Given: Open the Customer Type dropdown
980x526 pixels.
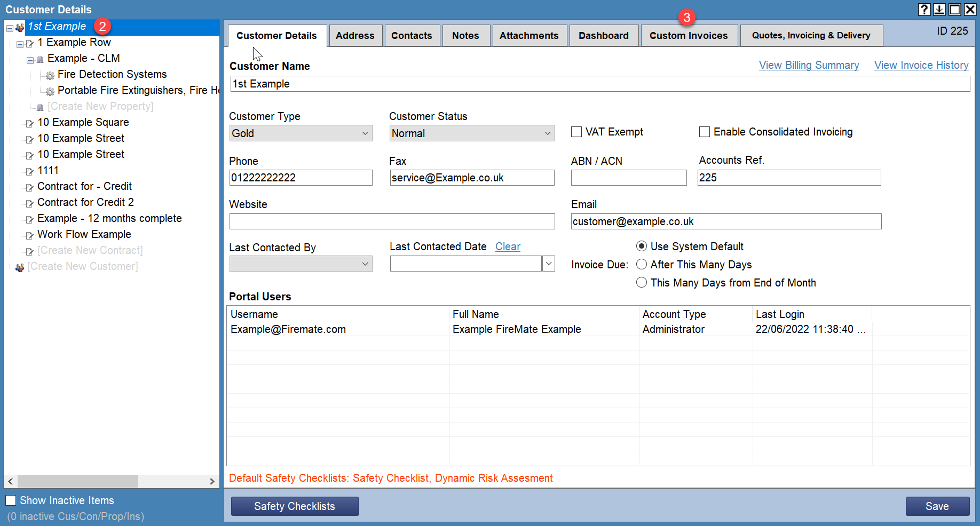Looking at the screenshot, I should [365, 133].
